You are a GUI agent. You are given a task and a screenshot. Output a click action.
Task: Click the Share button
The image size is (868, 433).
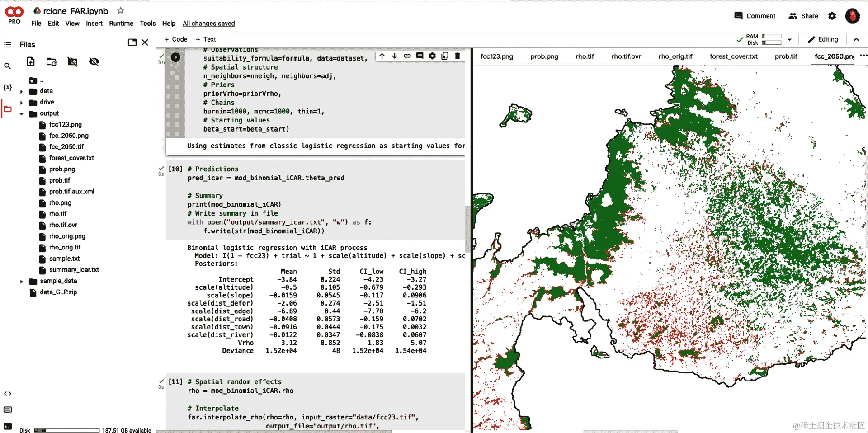click(803, 16)
